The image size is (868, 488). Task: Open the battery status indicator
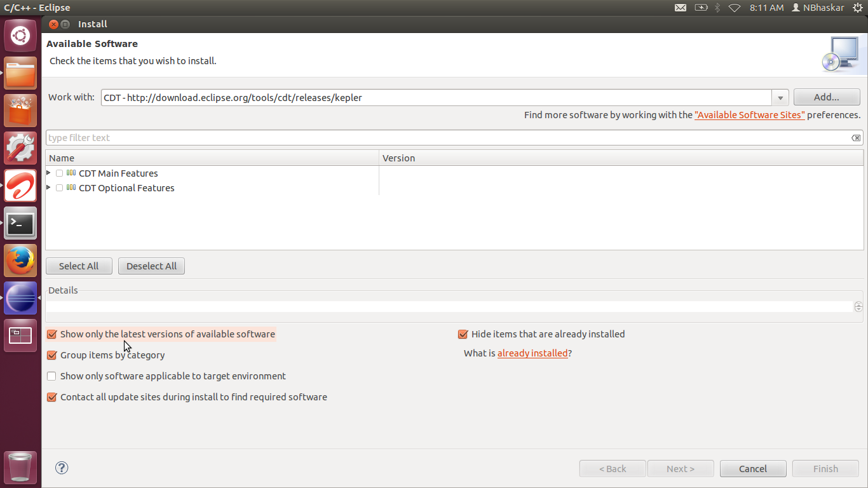point(701,8)
